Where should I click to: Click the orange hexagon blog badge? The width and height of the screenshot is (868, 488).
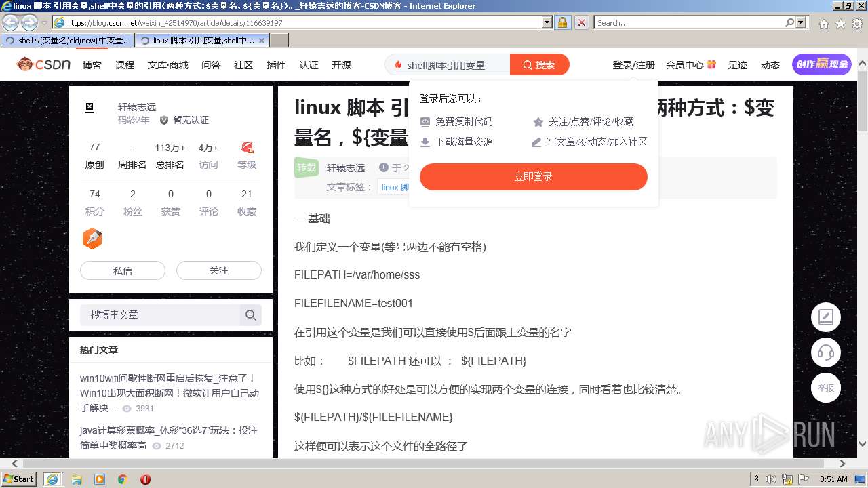[x=92, y=239]
